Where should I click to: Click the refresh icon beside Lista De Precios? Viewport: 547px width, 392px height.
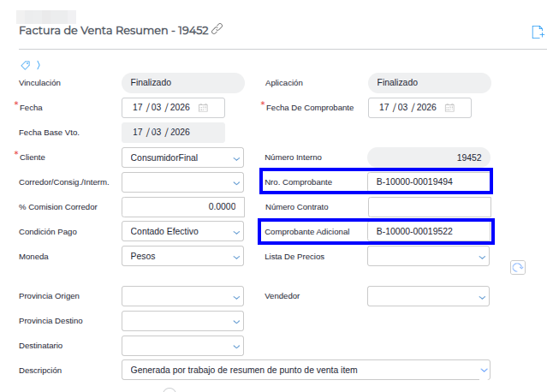(x=517, y=268)
